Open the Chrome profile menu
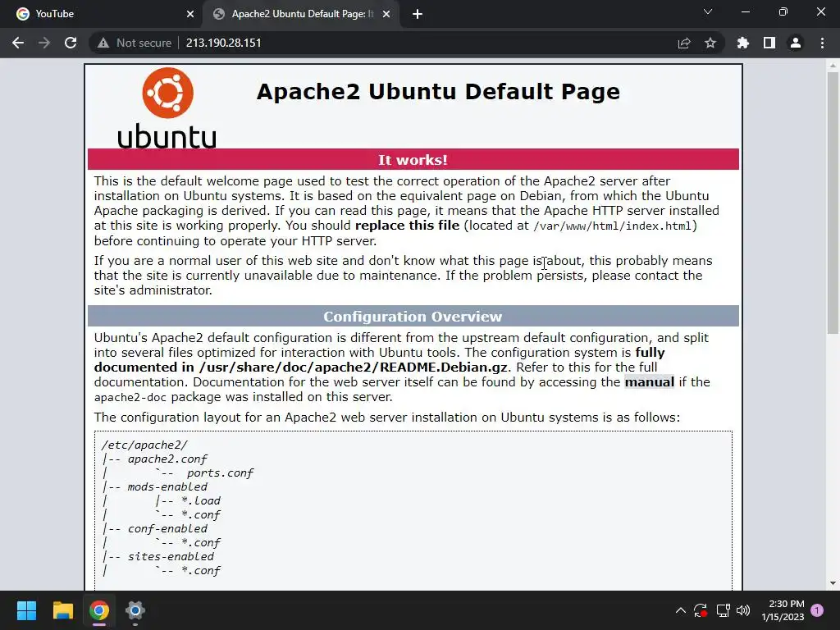This screenshot has width=840, height=630. (796, 43)
